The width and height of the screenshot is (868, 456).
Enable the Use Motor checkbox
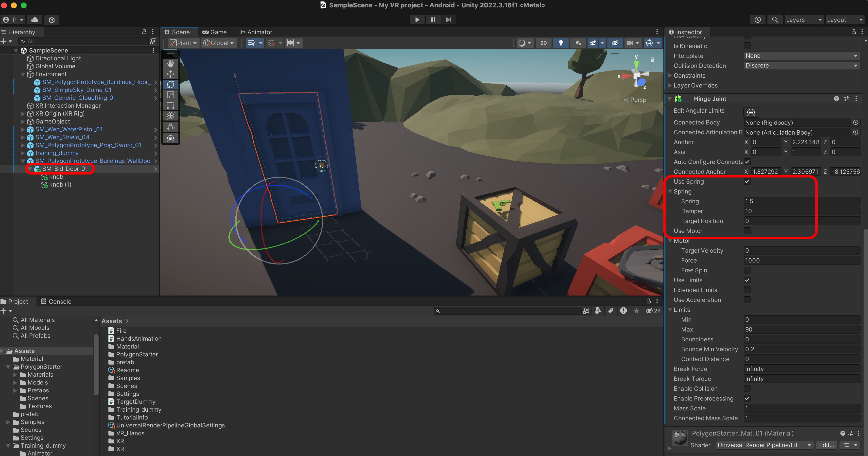pos(747,231)
